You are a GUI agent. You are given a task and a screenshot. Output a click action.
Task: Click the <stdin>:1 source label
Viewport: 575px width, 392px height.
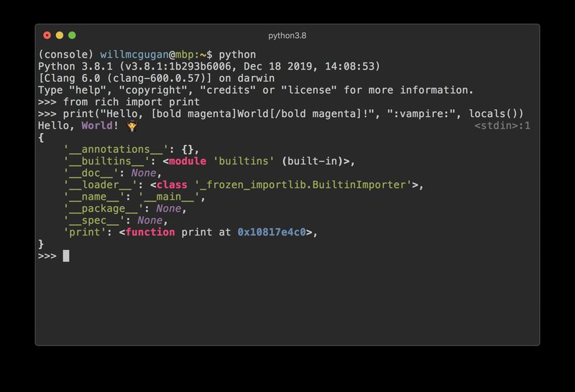(502, 126)
